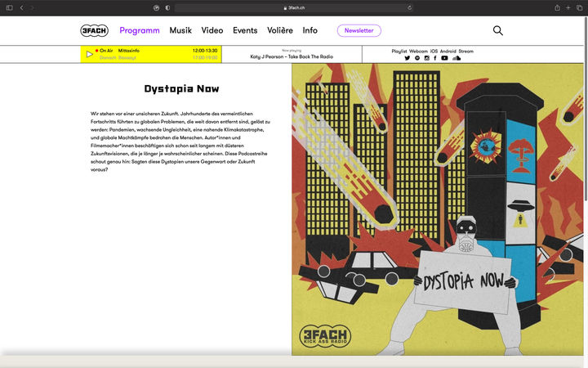This screenshot has height=368, width=588.
Task: Open the site search magnifier
Action: pyautogui.click(x=497, y=30)
